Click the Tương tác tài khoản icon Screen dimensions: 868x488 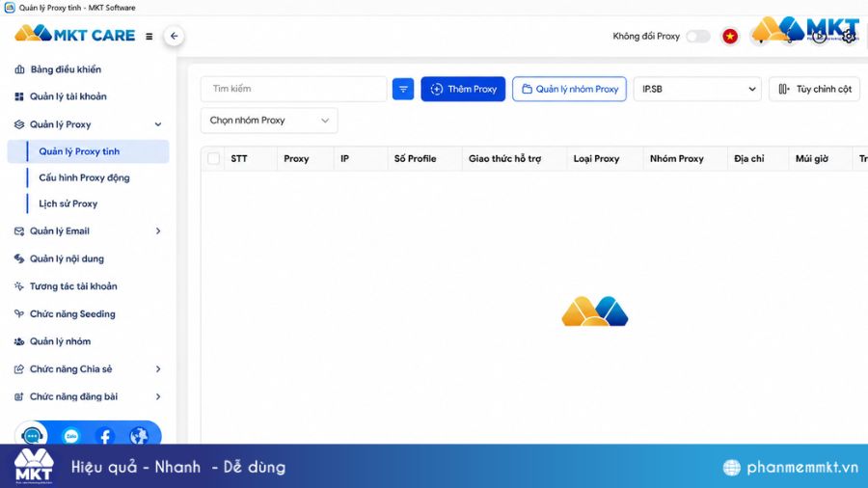(x=19, y=286)
